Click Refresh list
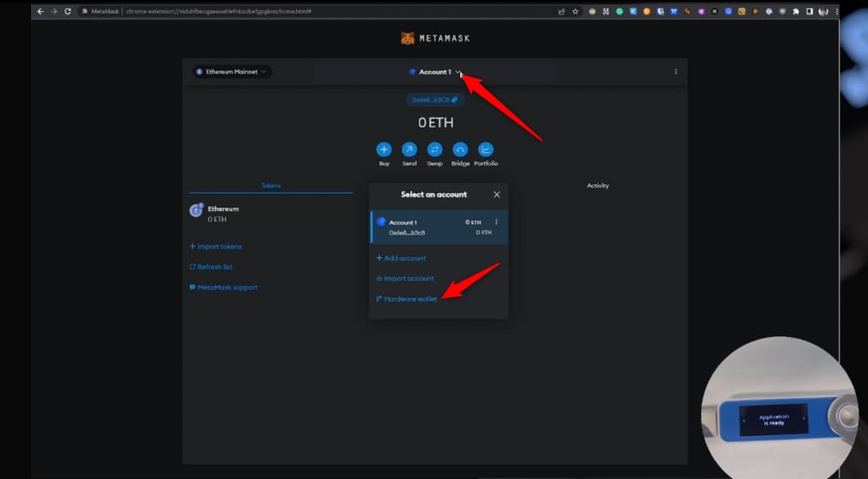Viewport: 868px width, 479px height. click(210, 266)
